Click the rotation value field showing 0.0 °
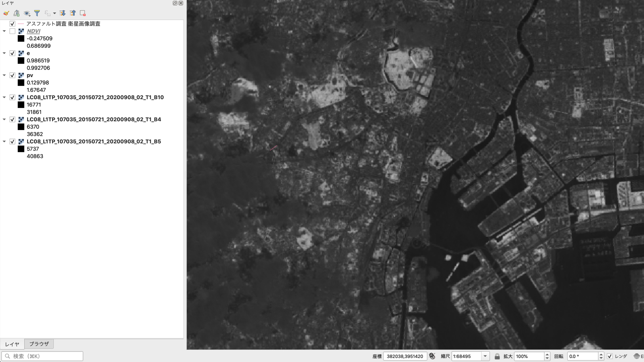Image resolution: width=644 pixels, height=362 pixels. point(583,356)
